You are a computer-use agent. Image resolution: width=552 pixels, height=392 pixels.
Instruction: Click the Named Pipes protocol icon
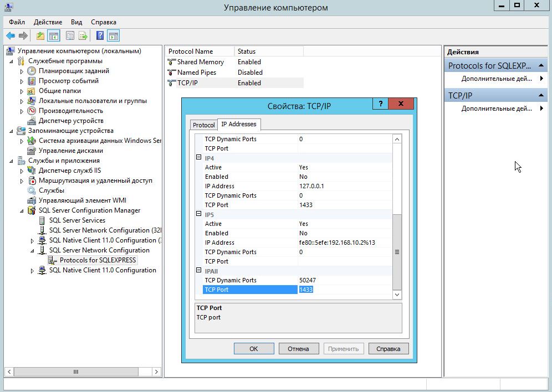171,73
